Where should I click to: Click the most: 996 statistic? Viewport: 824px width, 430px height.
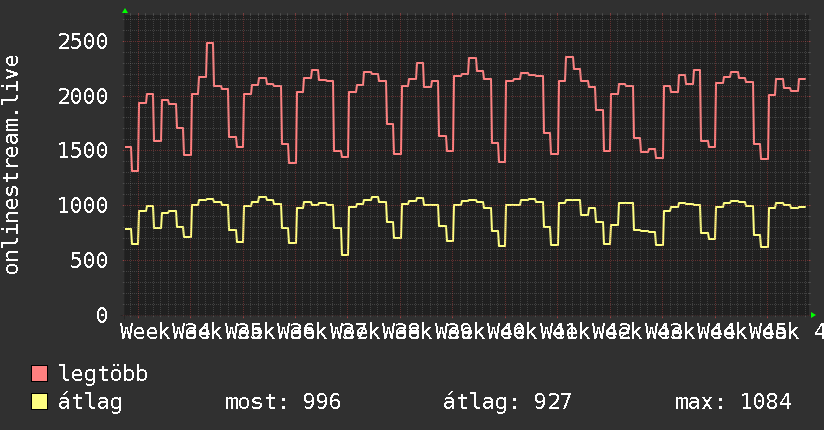click(x=283, y=402)
